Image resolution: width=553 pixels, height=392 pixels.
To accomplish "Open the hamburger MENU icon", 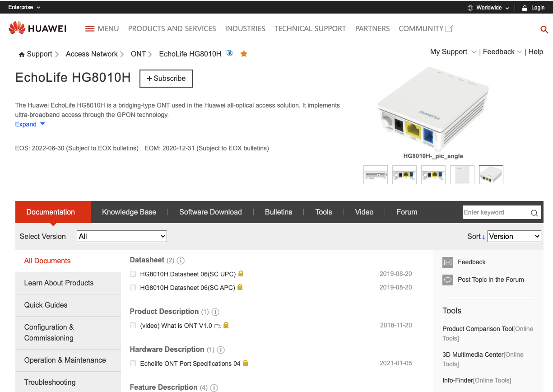I will coord(90,28).
